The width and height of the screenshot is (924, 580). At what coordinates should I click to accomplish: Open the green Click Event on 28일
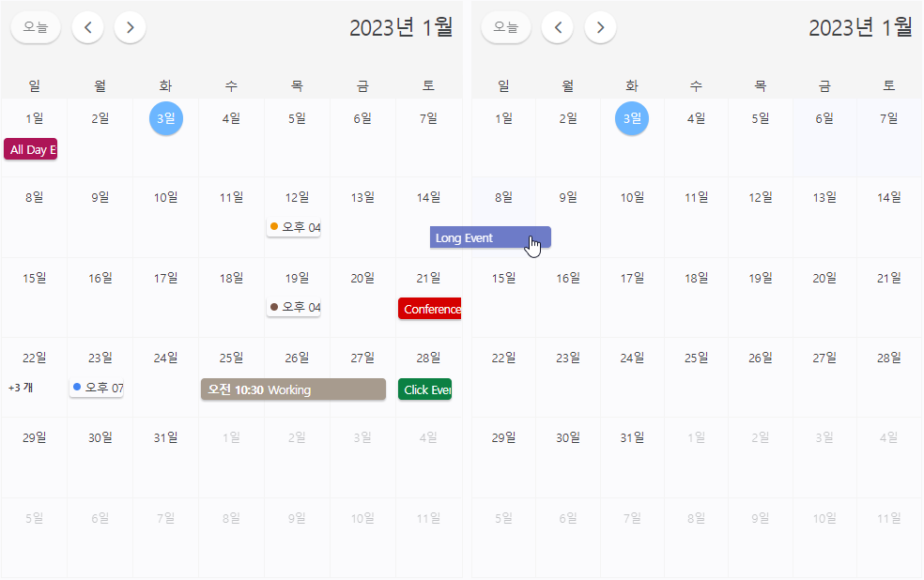coord(425,389)
